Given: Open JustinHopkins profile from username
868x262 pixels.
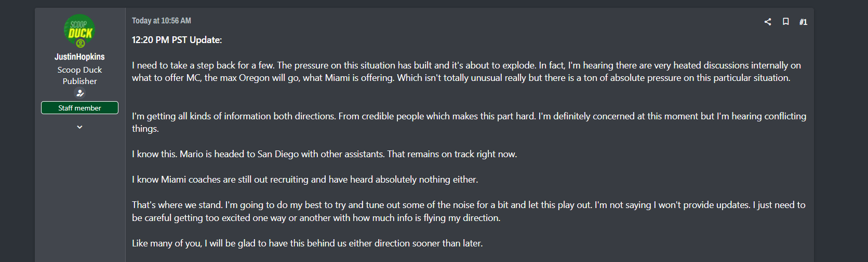Looking at the screenshot, I should click(79, 57).
